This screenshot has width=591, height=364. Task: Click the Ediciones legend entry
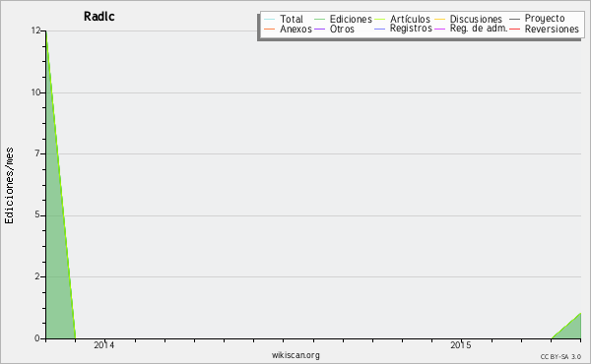click(x=343, y=19)
